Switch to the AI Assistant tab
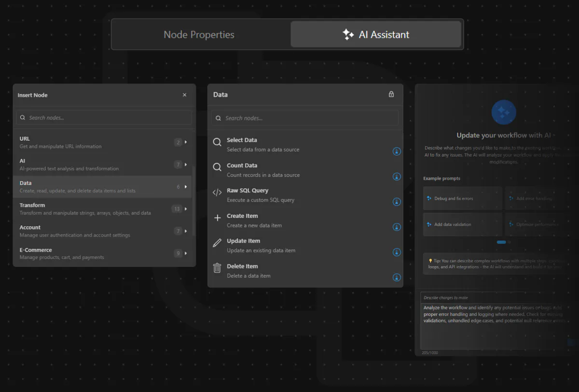The image size is (579, 392). click(x=376, y=35)
